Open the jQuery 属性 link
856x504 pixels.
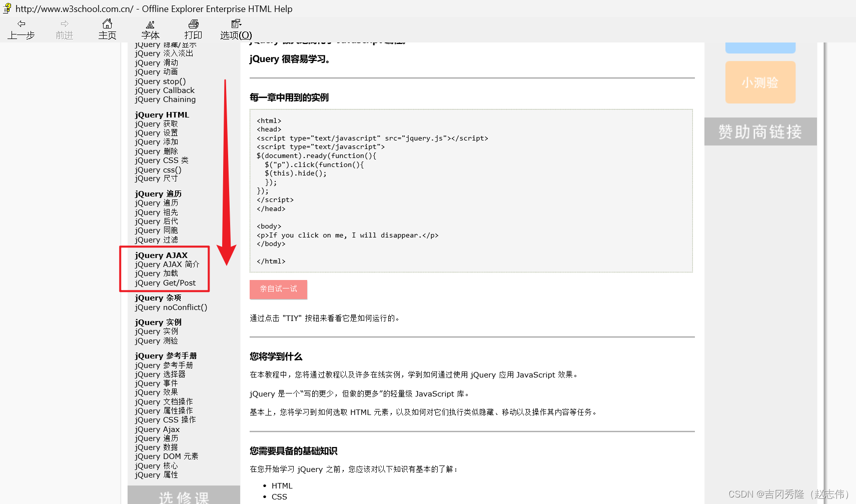click(x=156, y=475)
